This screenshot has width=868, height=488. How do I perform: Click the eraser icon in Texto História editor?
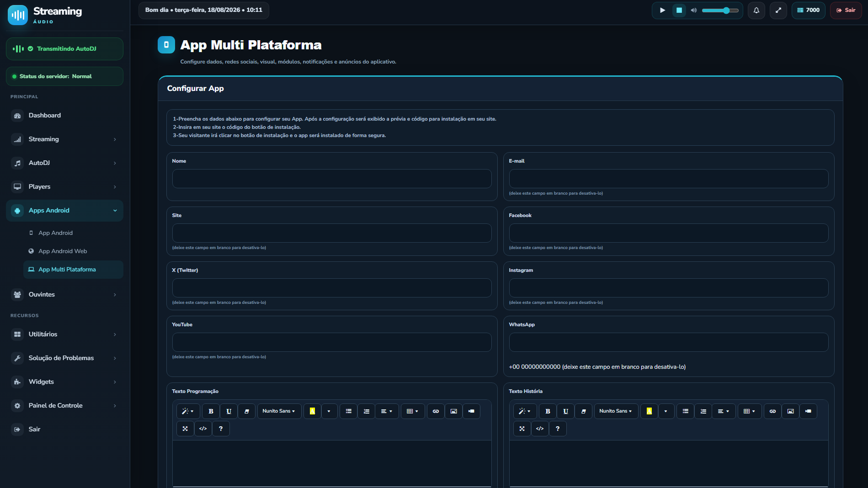(x=583, y=411)
